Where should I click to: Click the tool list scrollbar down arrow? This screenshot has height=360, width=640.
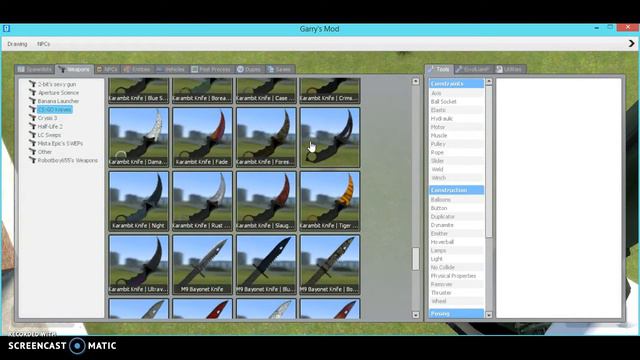(489, 315)
